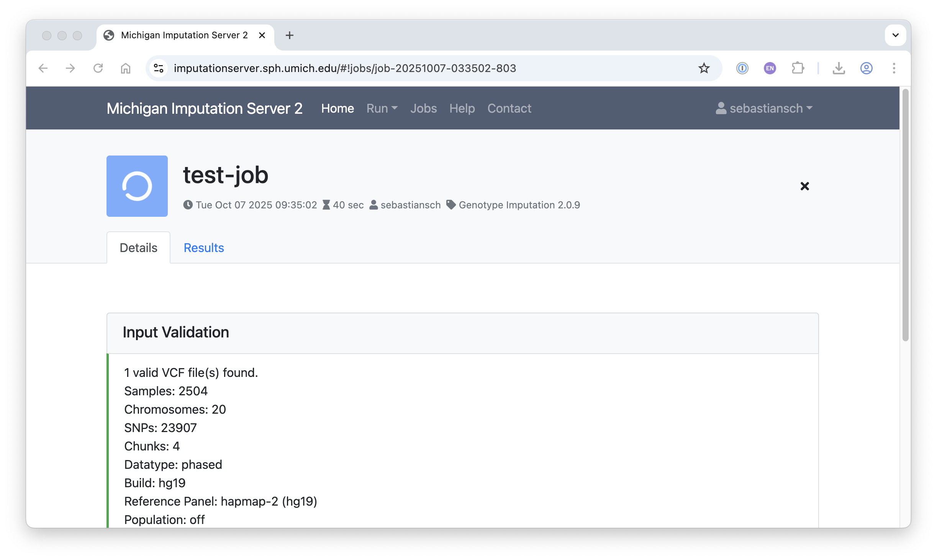
Task: Switch to the Results tab
Action: 204,248
